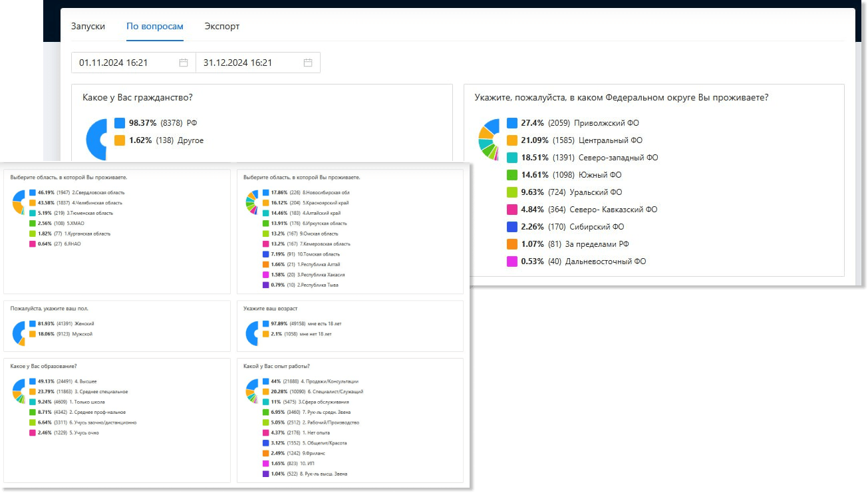Viewport: 868px width, 493px height.
Task: Click the education pie chart
Action: point(19,391)
